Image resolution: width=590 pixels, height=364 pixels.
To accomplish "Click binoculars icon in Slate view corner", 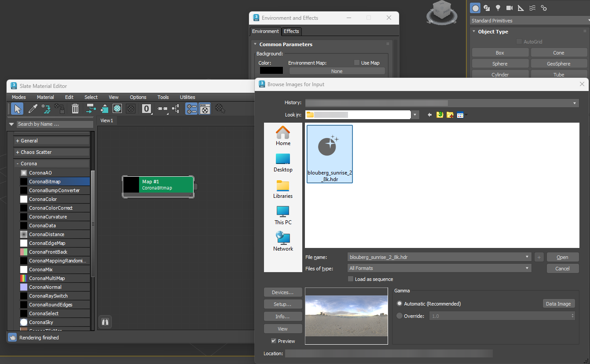I will [105, 322].
